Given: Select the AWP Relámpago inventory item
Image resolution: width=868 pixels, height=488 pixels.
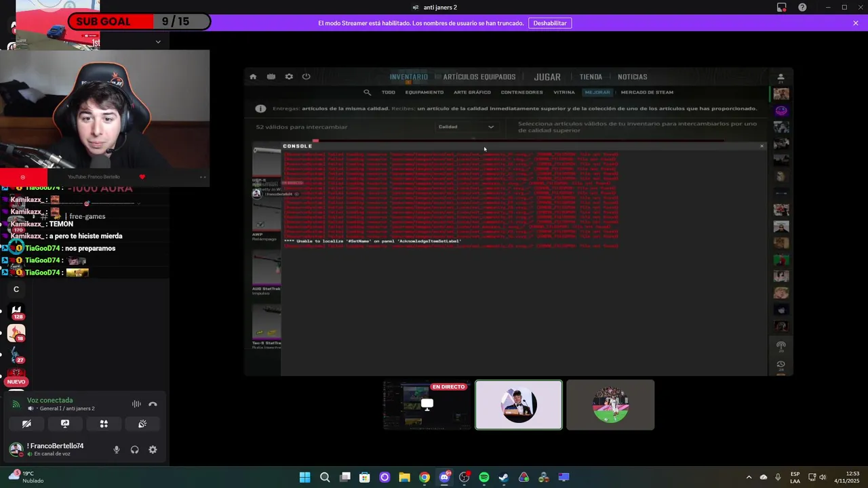Looking at the screenshot, I should (267, 220).
